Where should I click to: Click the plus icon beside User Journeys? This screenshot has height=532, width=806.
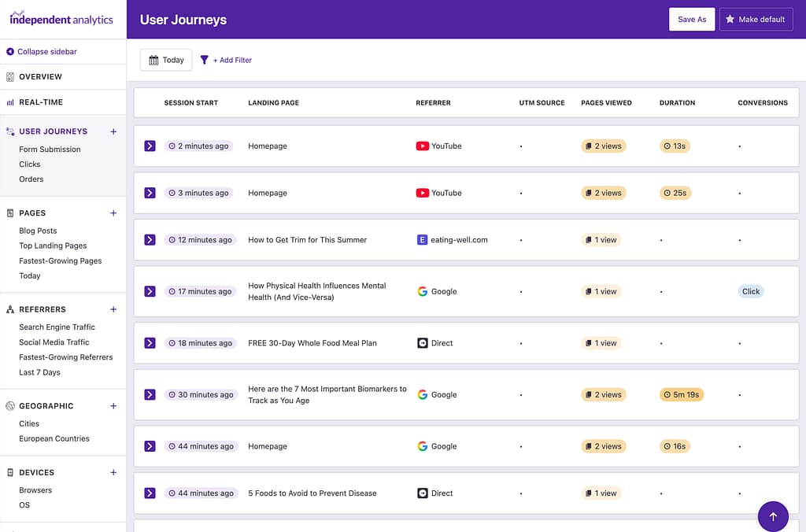pyautogui.click(x=113, y=131)
